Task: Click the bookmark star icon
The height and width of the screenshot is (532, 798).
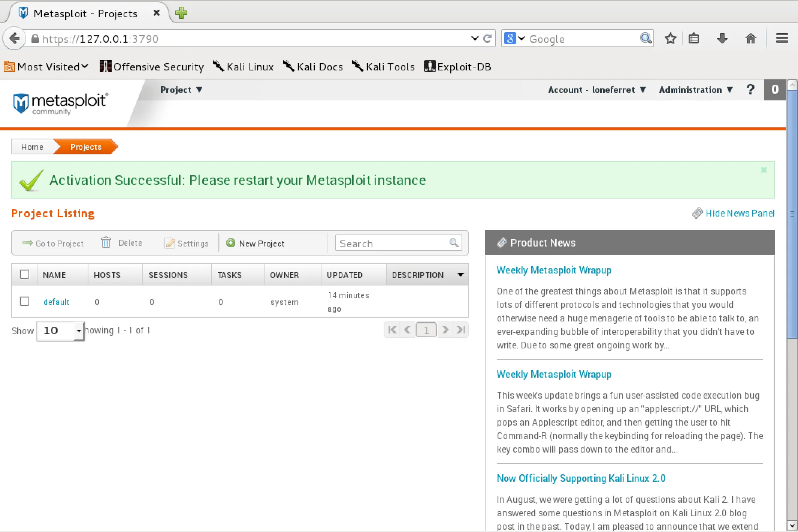Action: pyautogui.click(x=670, y=39)
